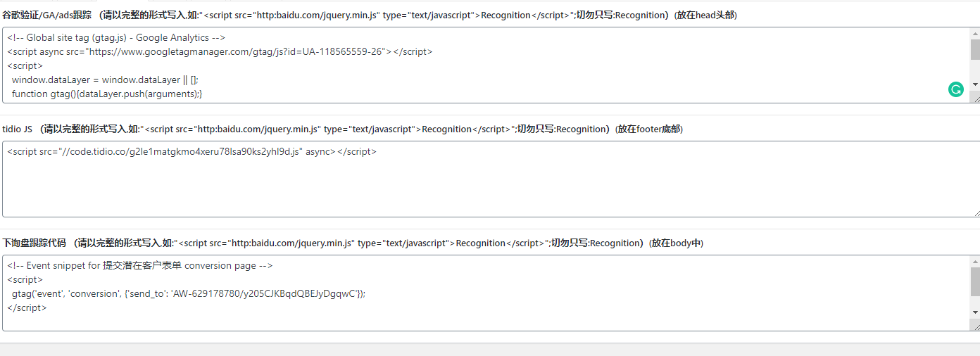The image size is (980, 356).
Task: Click the 'function gtag(){dataLayer.push(arguments);}' line
Action: click(x=107, y=94)
